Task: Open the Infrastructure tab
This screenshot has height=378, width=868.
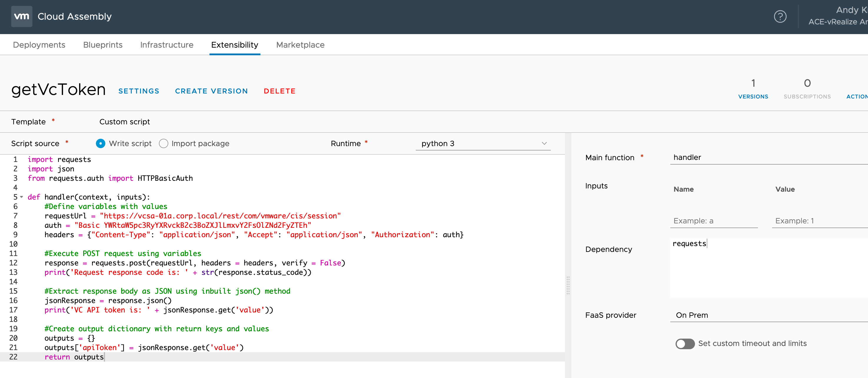Action: coord(167,45)
